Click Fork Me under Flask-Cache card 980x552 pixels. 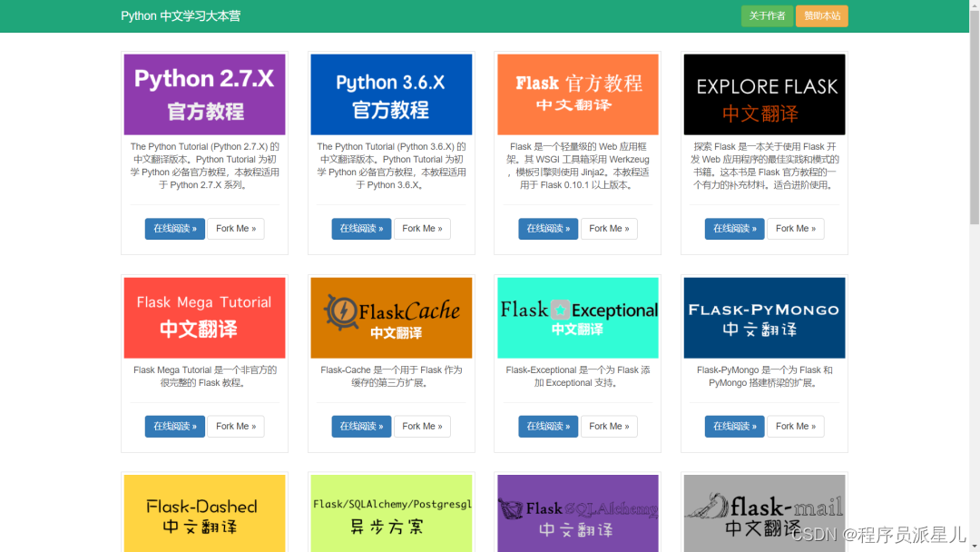(x=422, y=427)
